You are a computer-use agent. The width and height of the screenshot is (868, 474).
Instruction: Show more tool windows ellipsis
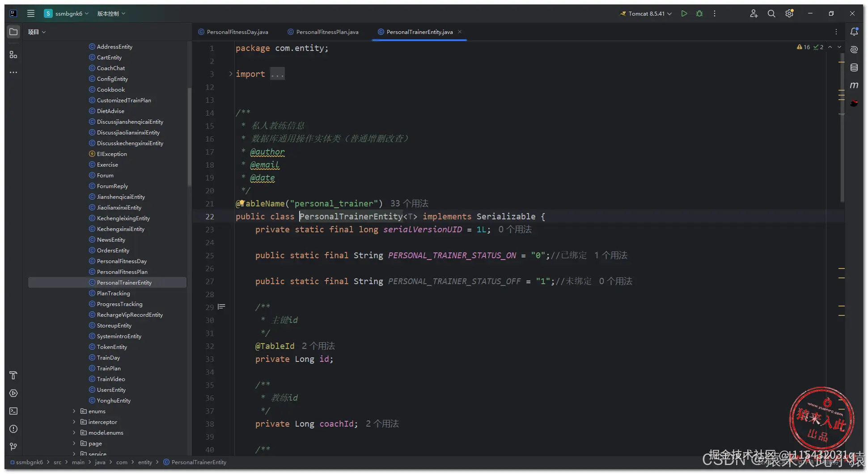click(13, 72)
